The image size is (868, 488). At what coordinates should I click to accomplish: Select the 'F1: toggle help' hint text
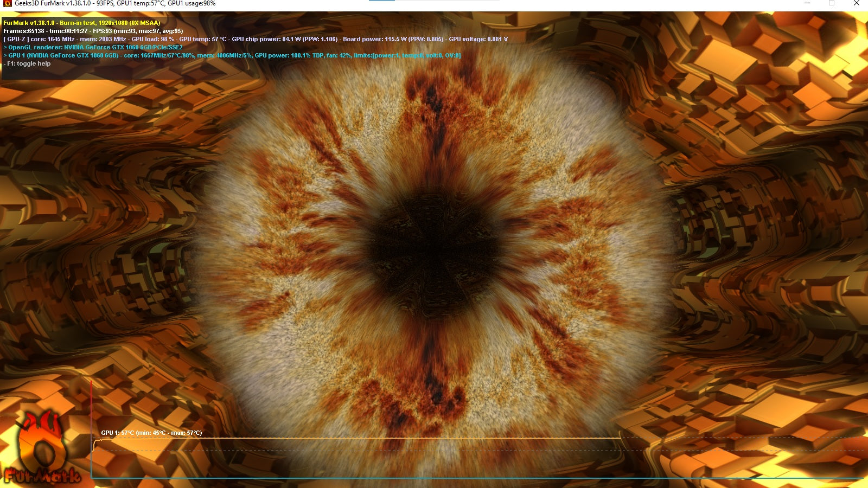(x=27, y=63)
